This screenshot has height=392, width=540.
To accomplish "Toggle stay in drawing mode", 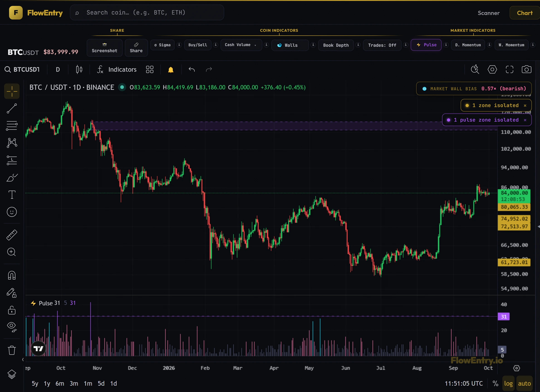I will [12, 293].
